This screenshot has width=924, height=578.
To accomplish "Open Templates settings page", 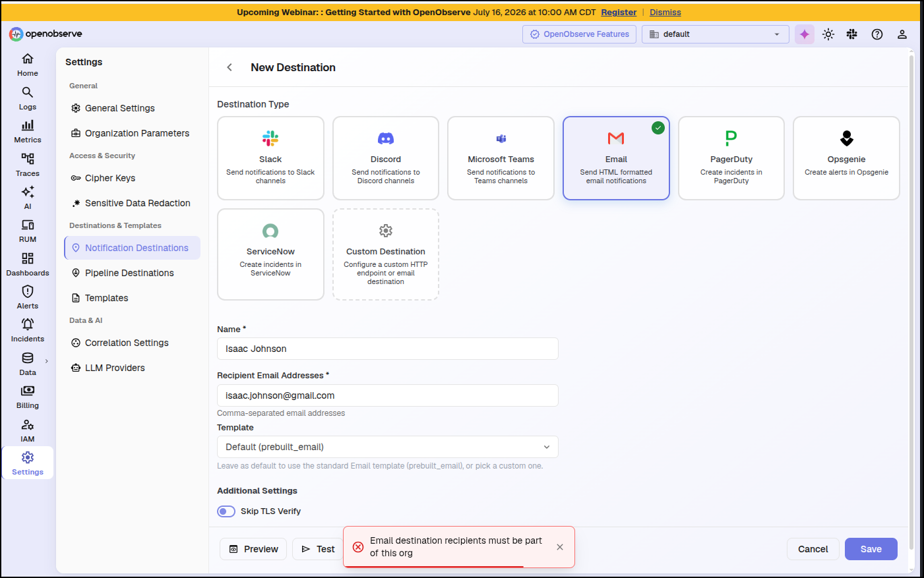I will [132, 298].
